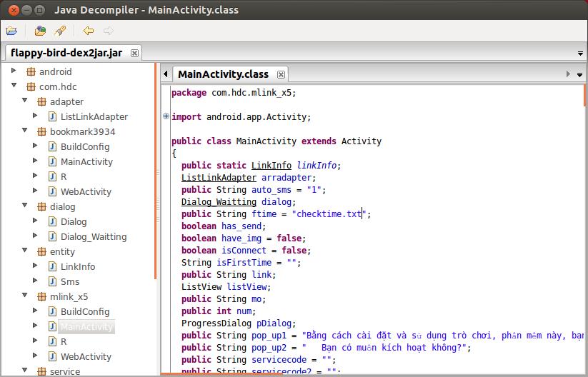Collapse the dialog package

[x=25, y=206]
